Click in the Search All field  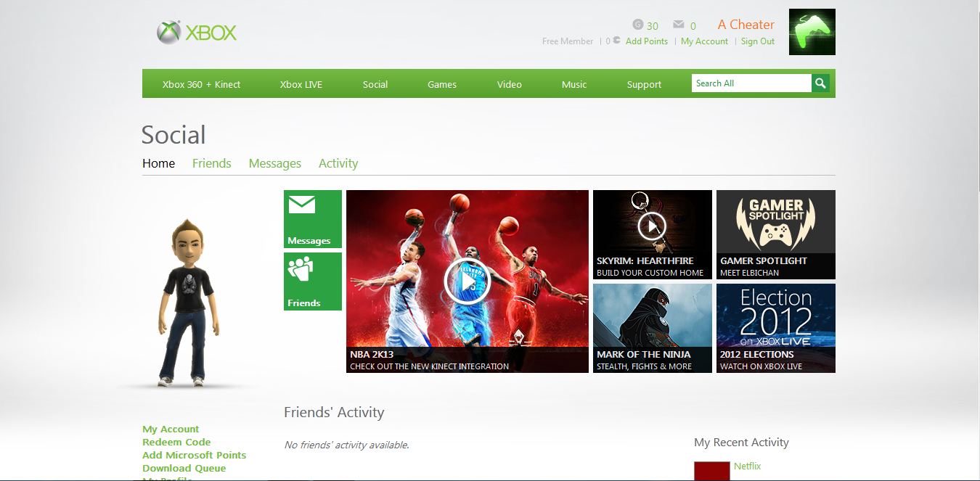tap(751, 83)
